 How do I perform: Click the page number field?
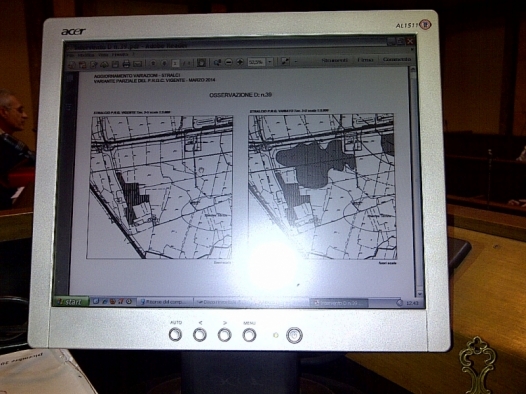(175, 63)
